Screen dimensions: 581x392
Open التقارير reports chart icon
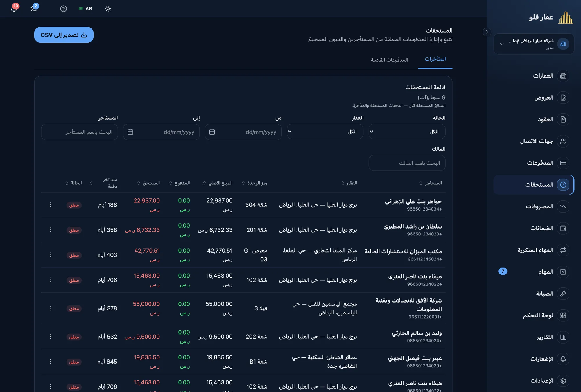click(x=563, y=337)
